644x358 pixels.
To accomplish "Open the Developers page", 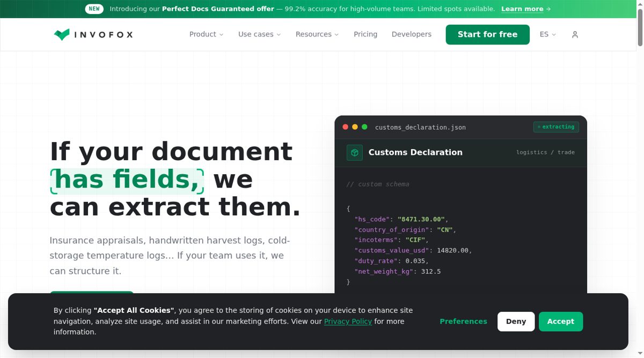I will click(x=412, y=34).
